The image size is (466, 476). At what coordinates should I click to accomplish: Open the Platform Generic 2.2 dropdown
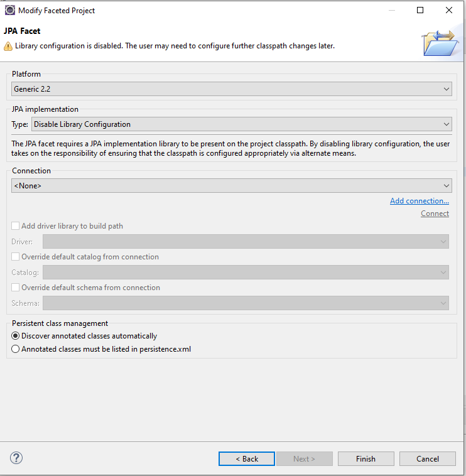coord(231,89)
